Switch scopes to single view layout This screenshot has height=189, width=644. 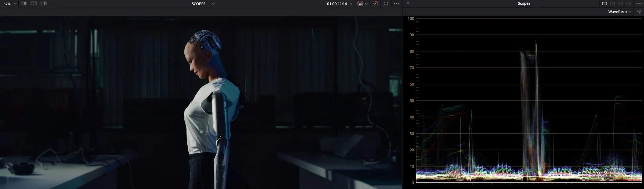click(x=604, y=4)
